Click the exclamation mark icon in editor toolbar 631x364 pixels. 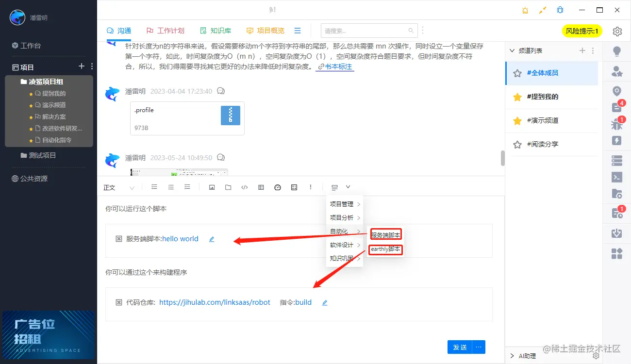(311, 187)
